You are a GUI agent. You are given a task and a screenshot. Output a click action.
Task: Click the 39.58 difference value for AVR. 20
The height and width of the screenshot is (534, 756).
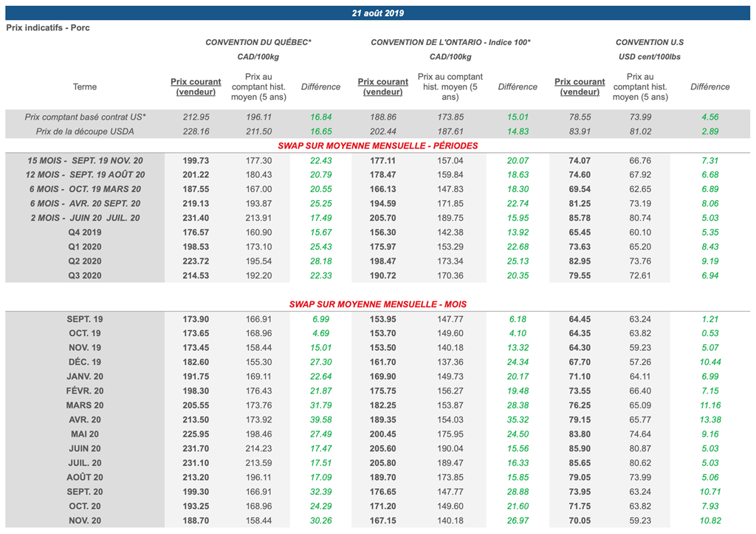tap(320, 420)
